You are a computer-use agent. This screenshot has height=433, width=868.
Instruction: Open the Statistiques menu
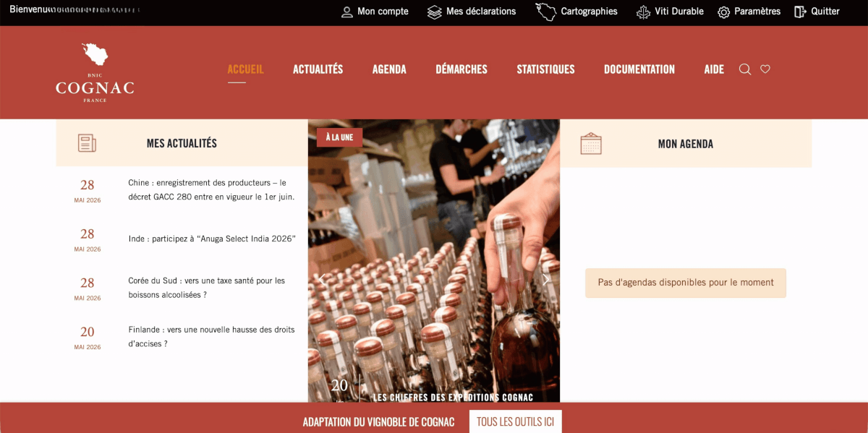(x=545, y=69)
